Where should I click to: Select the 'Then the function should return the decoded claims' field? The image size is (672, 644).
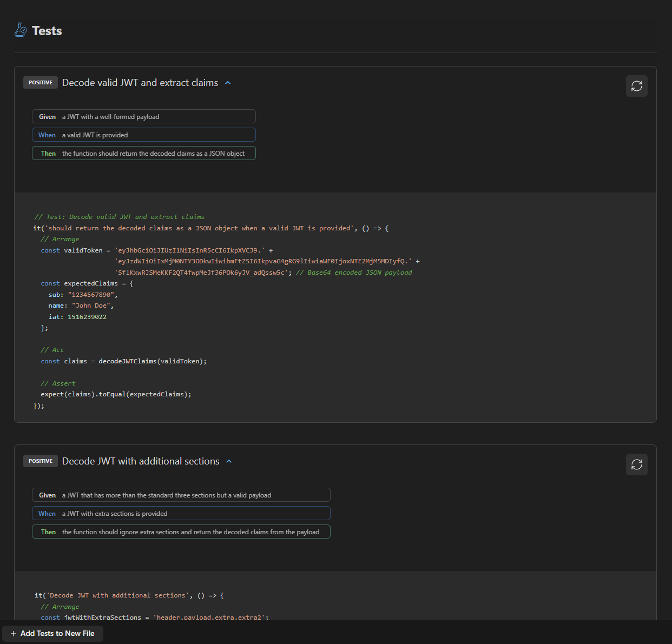tap(143, 154)
